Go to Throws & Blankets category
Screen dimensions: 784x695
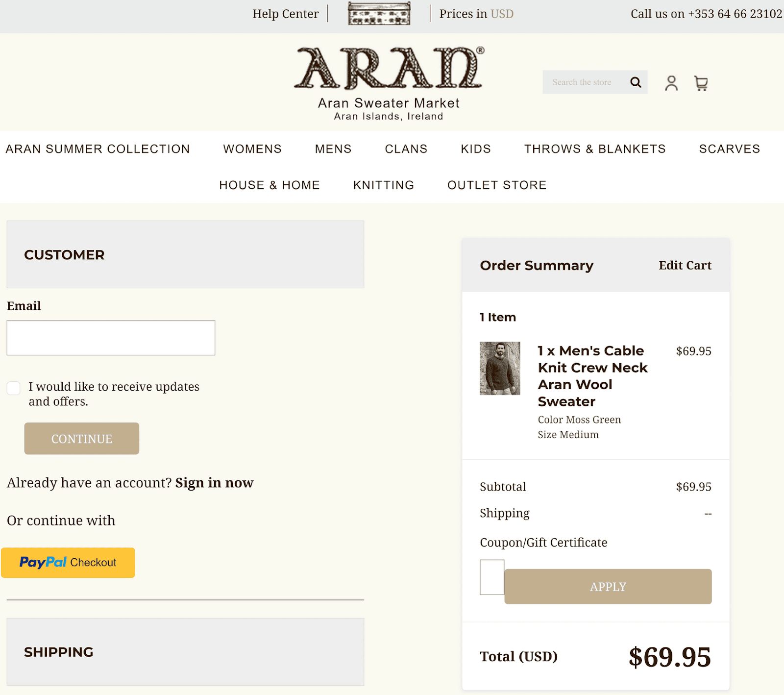[595, 149]
